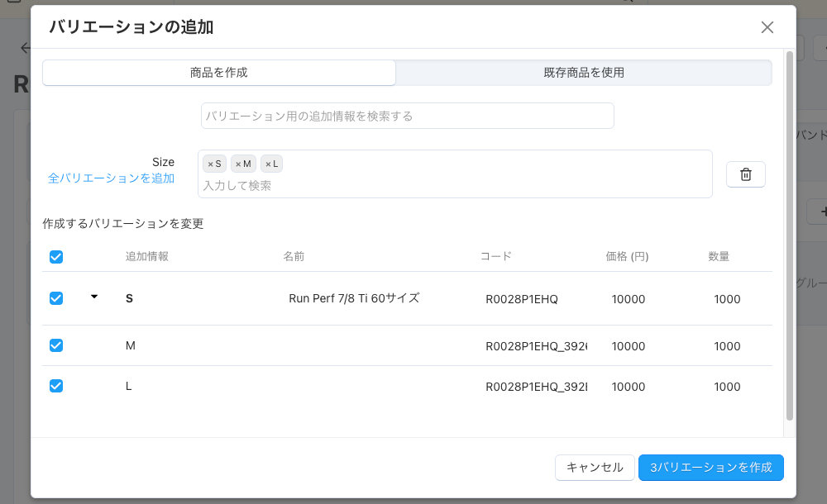The width and height of the screenshot is (827, 504).
Task: Remove the M tag with its × icon
Action: pos(237,163)
